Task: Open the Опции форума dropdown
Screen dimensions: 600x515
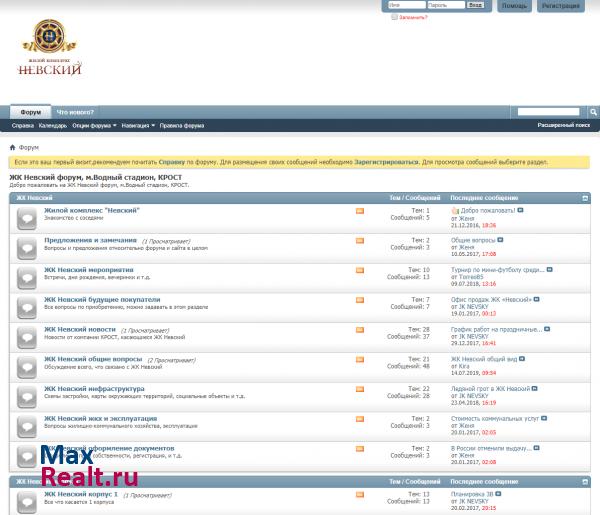Action: 94,125
